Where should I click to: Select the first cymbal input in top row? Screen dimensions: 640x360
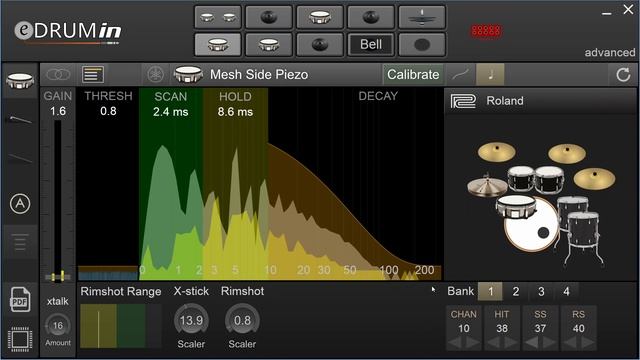click(269, 17)
